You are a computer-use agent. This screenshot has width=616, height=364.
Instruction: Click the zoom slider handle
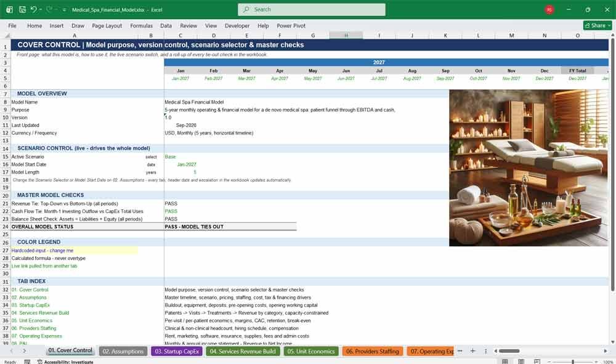pos(573,362)
